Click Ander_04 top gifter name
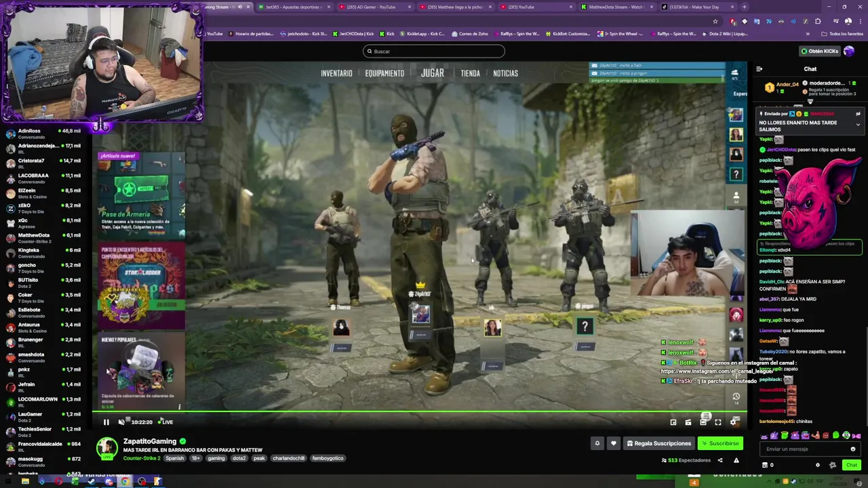 787,85
